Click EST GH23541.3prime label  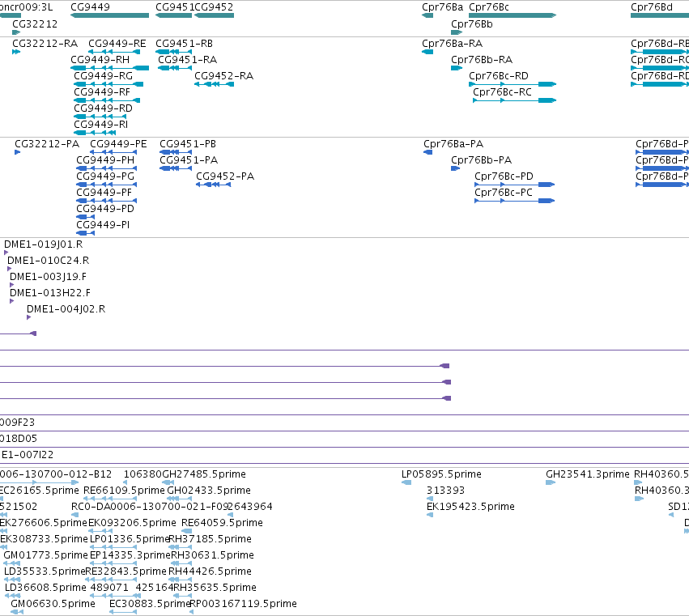pos(588,474)
